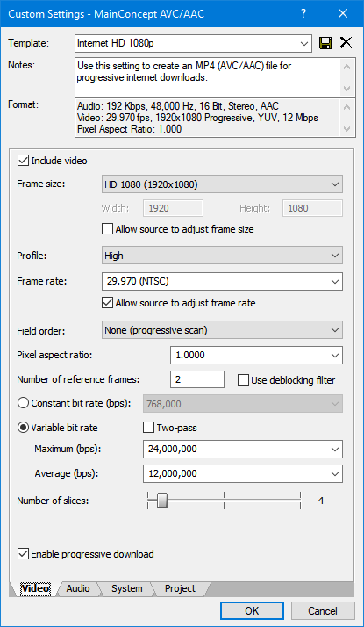Open the context help question mark
This screenshot has width=364, height=627.
[x=303, y=13]
